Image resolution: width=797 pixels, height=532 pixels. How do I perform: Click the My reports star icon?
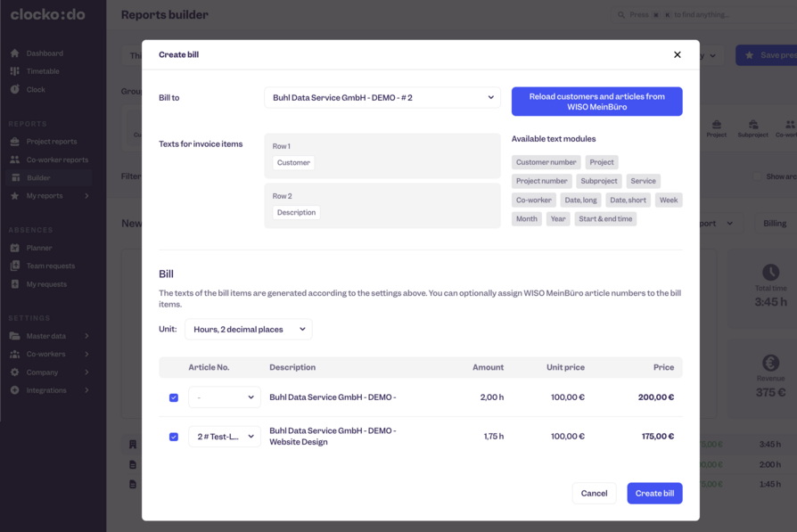[x=15, y=196]
